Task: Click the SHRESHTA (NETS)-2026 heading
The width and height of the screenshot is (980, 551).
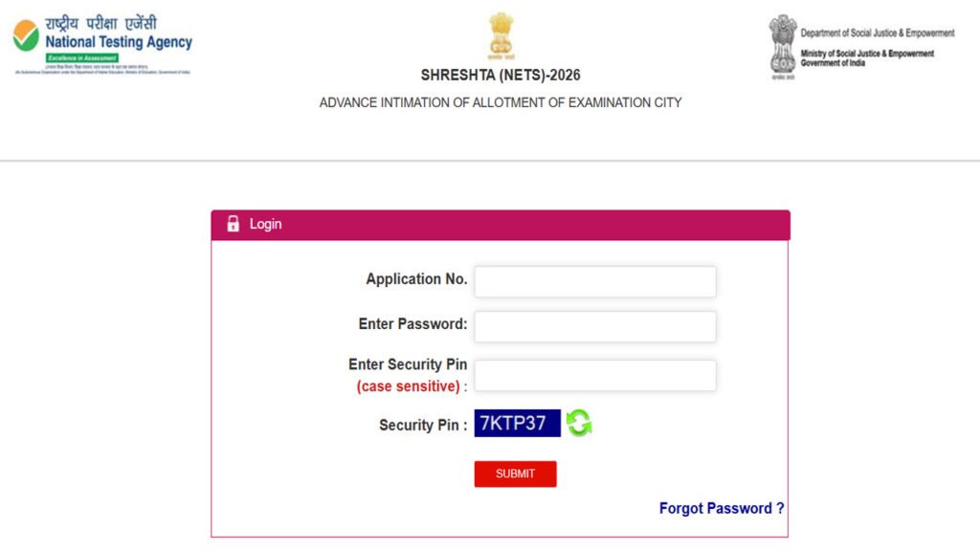Action: 500,75
